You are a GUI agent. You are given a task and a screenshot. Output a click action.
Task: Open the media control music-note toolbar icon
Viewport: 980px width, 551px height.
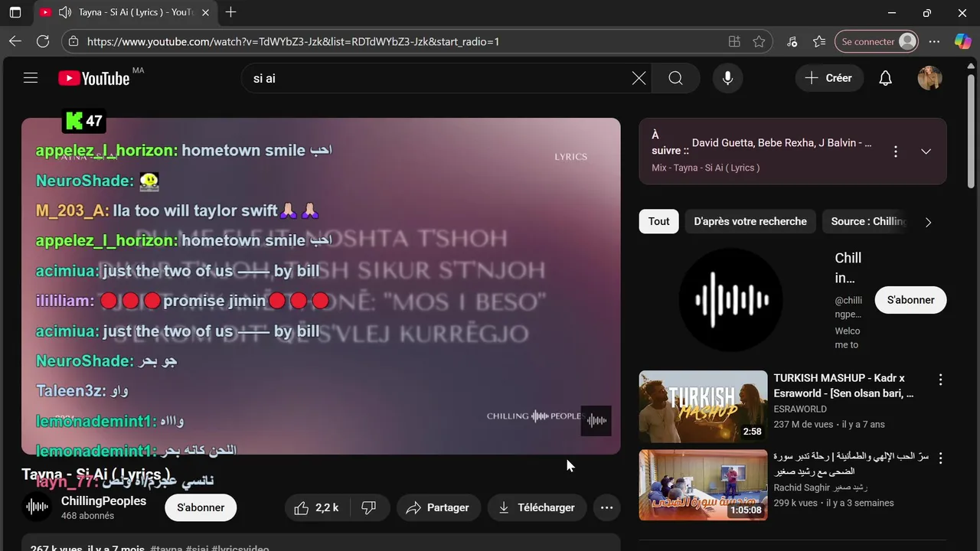(x=792, y=41)
